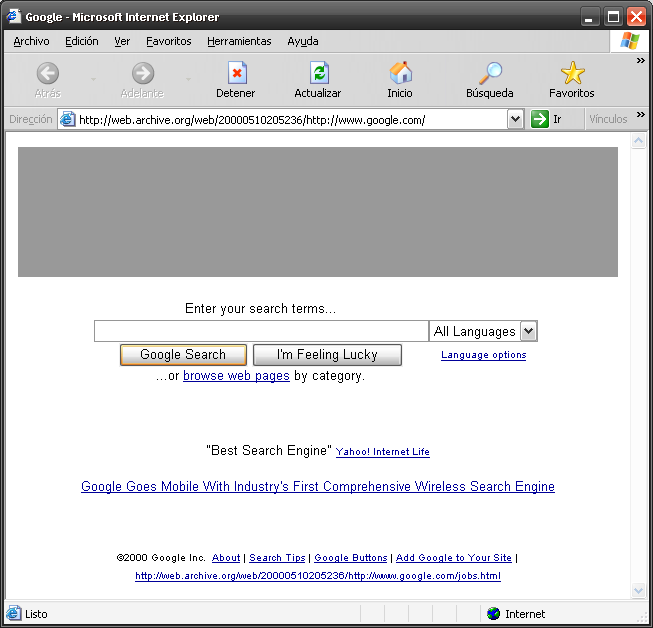
Task: Click the status bar page icon
Action: pos(13,613)
